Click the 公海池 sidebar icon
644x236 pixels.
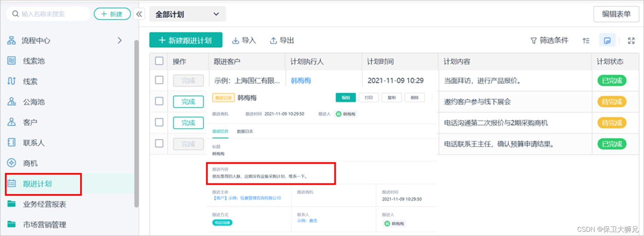click(11, 102)
